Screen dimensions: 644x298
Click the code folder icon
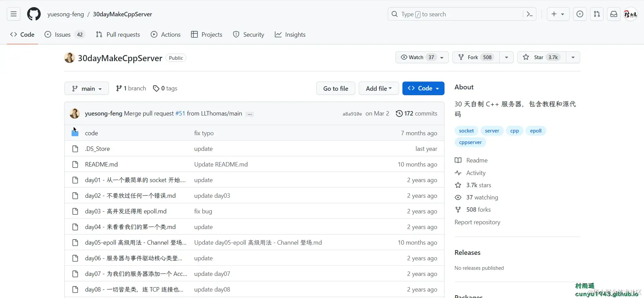click(x=75, y=133)
